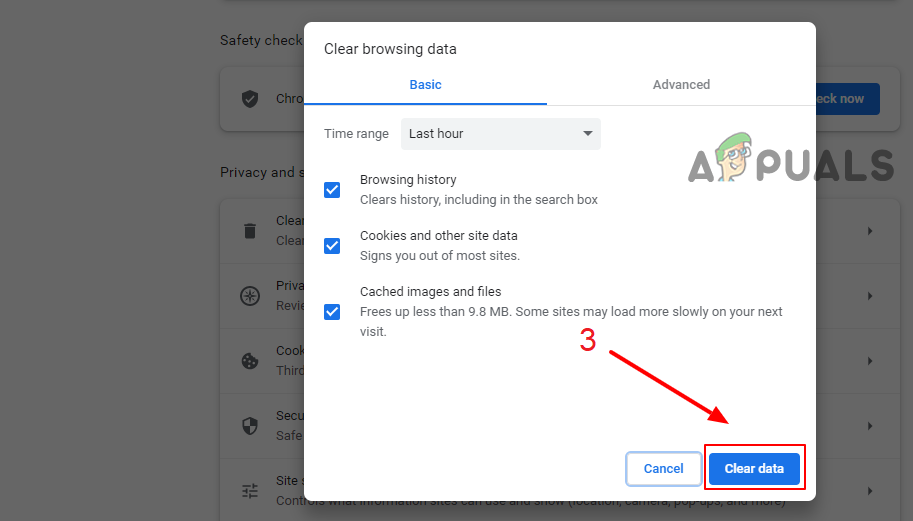
Task: Cancel the Clear browsing data dialog
Action: (663, 469)
